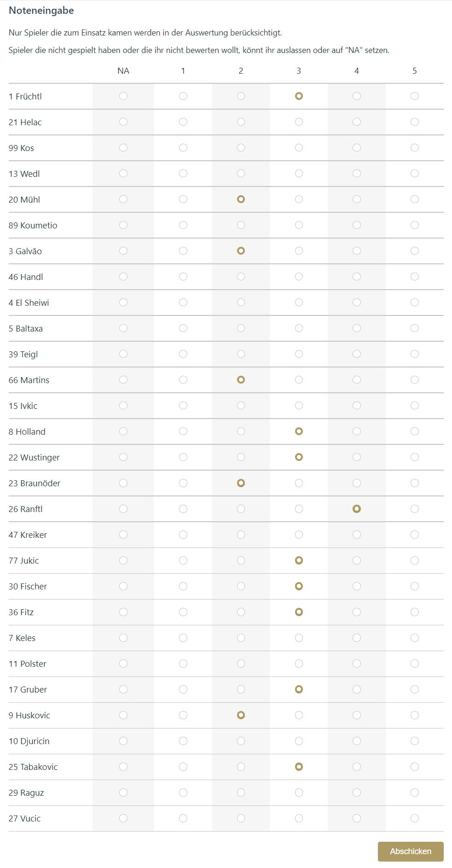Give Teigl a grade of 1
The width and height of the screenshot is (452, 868).
click(183, 354)
